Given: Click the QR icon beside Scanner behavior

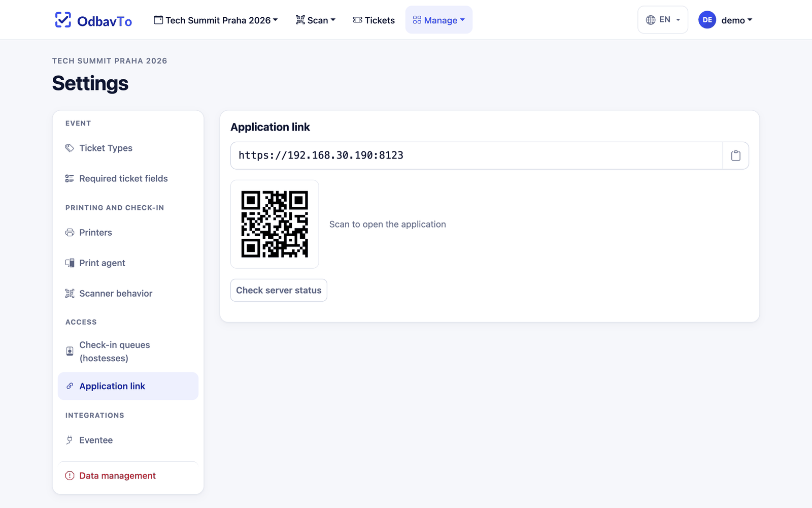Looking at the screenshot, I should click(x=70, y=293).
